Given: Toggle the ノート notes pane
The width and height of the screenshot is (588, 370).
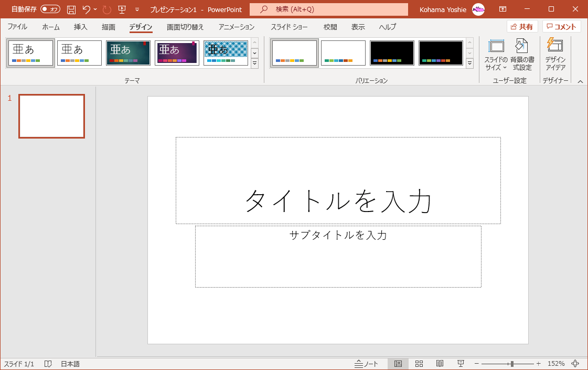Looking at the screenshot, I should [366, 364].
